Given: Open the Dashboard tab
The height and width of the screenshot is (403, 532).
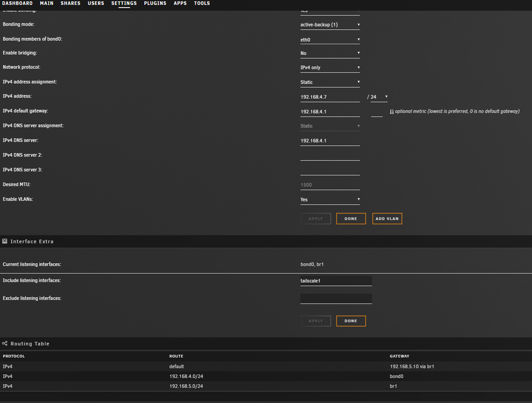Looking at the screenshot, I should (18, 3).
